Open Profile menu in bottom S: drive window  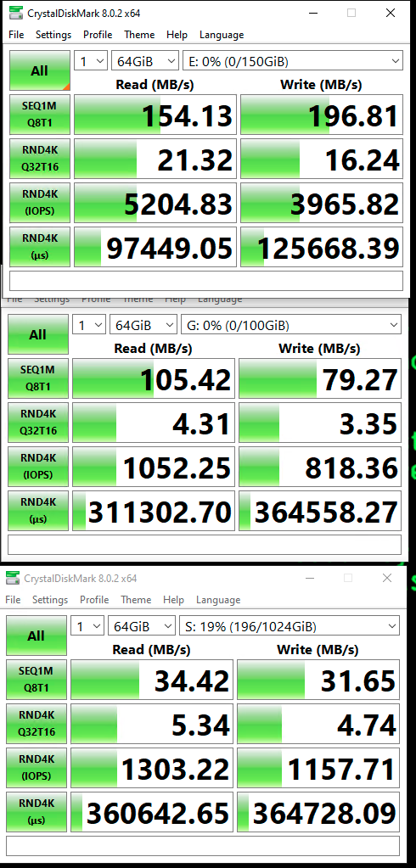click(94, 600)
